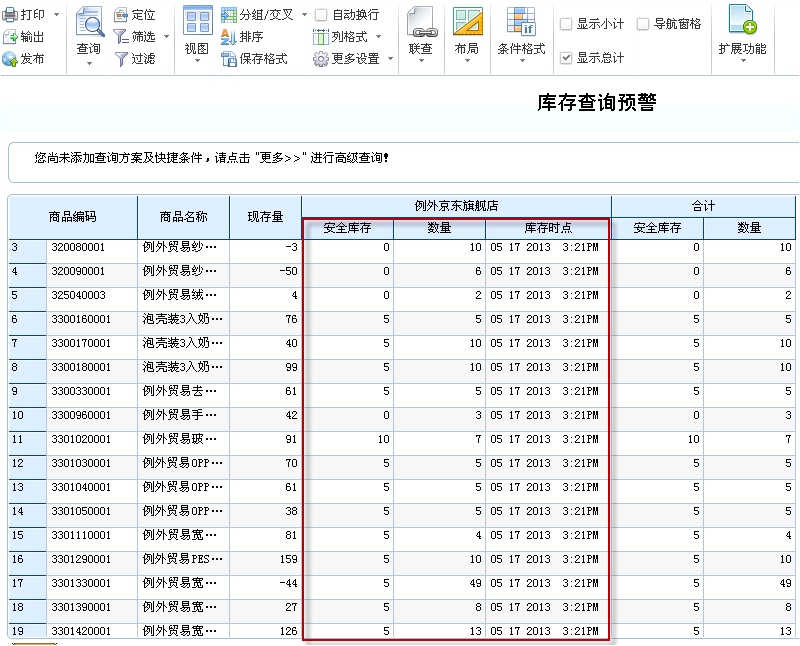Click product code 320080001
Viewport: 800px width, 646px height.
tap(78, 247)
